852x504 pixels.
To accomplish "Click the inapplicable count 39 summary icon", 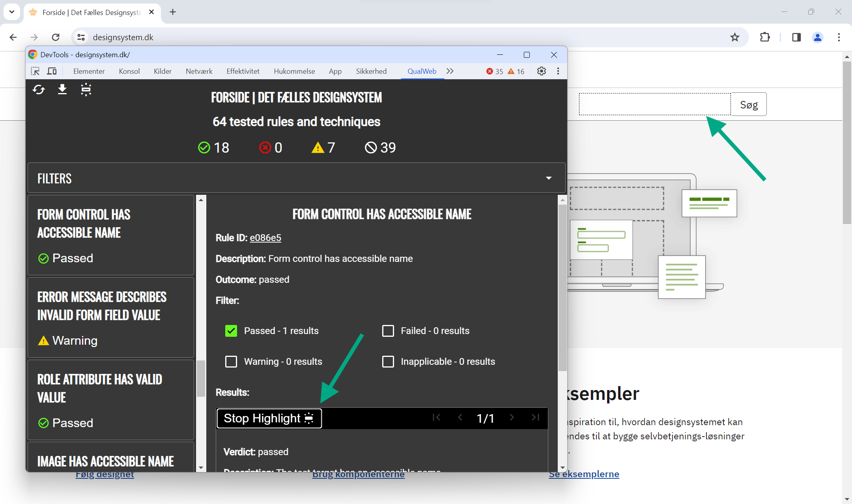I will [371, 147].
